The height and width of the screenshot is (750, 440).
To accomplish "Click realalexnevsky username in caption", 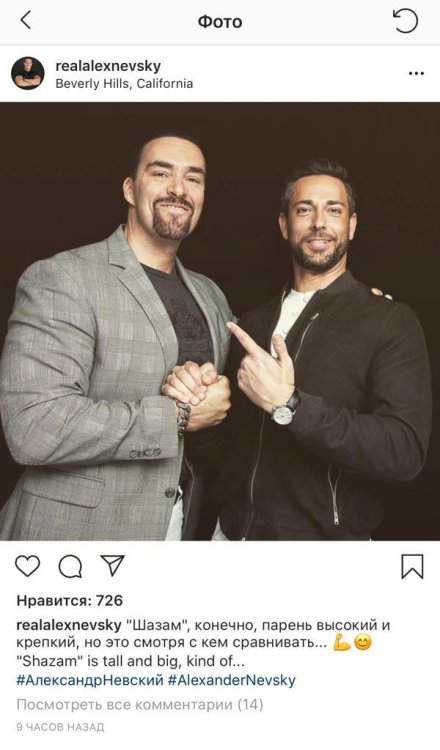I will click(69, 625).
